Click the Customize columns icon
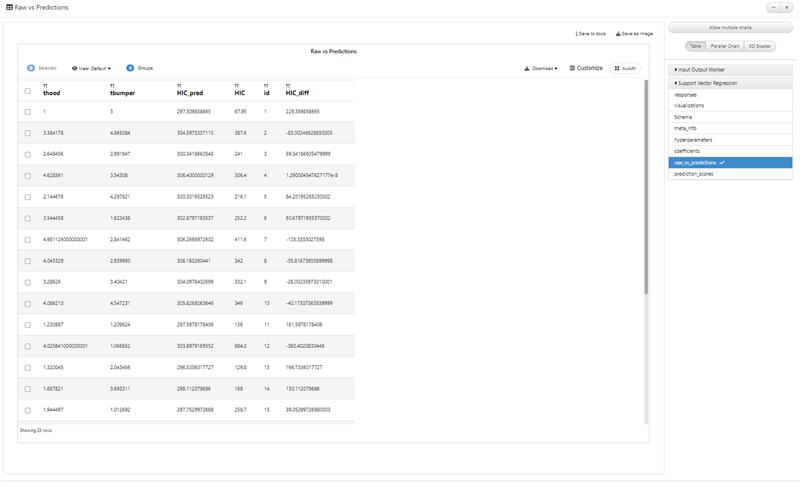The height and width of the screenshot is (487, 800). coord(572,68)
